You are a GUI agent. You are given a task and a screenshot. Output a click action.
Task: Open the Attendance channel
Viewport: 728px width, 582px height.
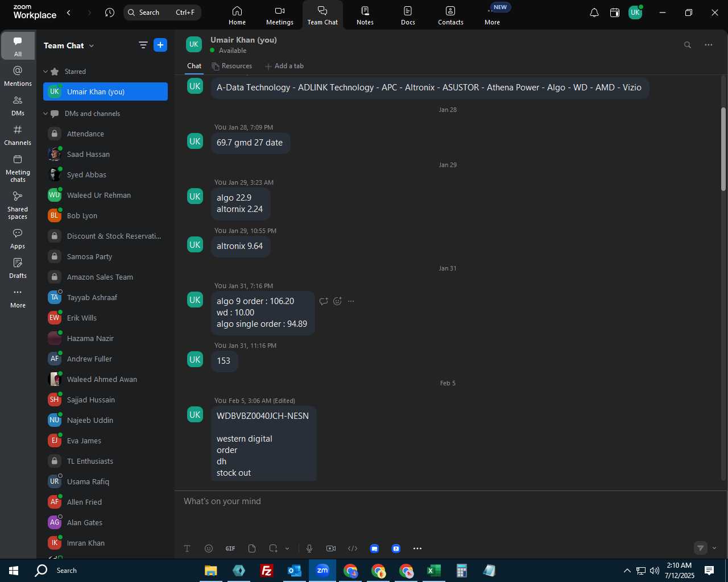105,134
